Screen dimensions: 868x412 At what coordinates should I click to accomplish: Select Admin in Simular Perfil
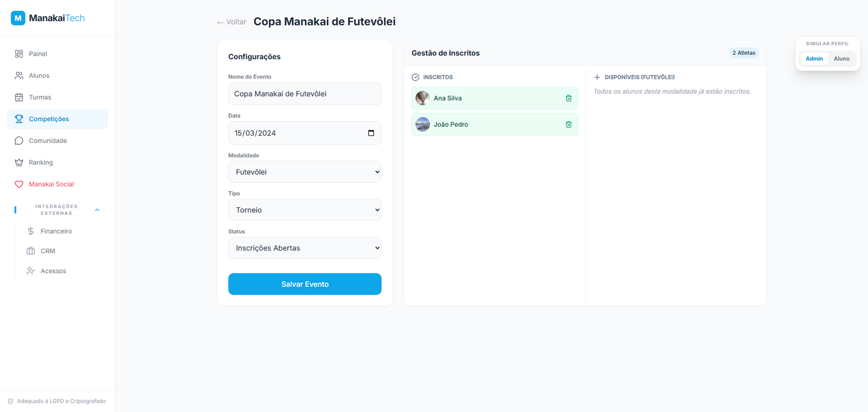pyautogui.click(x=814, y=59)
